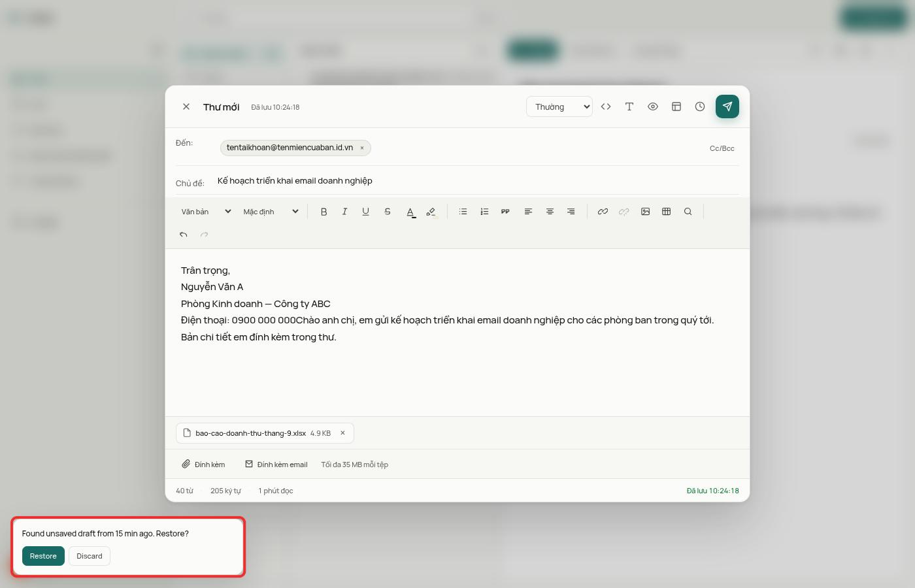This screenshot has height=588, width=915.
Task: Insert a bulleted list
Action: coord(463,212)
